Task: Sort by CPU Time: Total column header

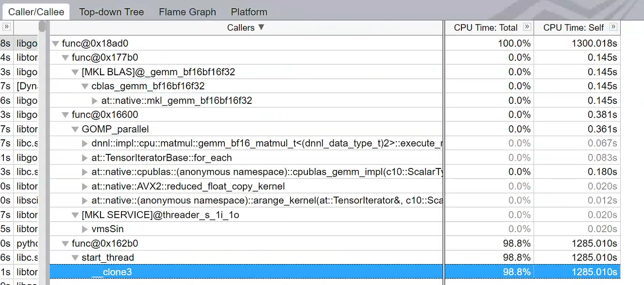Action: (x=486, y=28)
